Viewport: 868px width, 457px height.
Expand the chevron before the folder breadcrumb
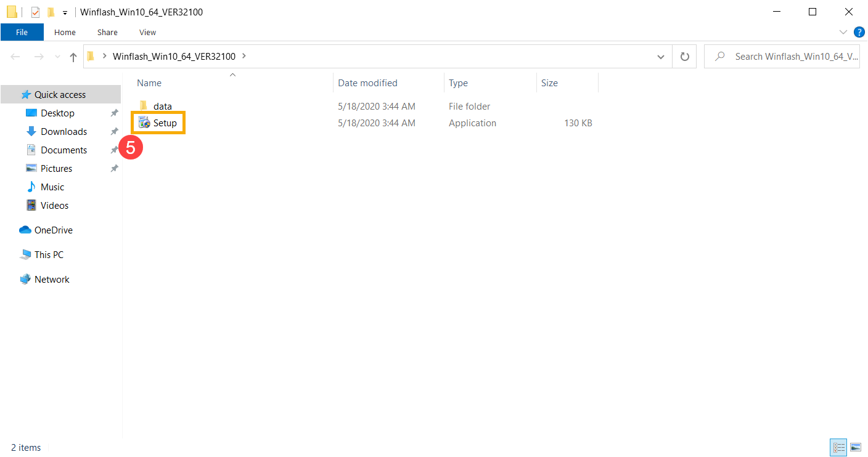click(105, 56)
